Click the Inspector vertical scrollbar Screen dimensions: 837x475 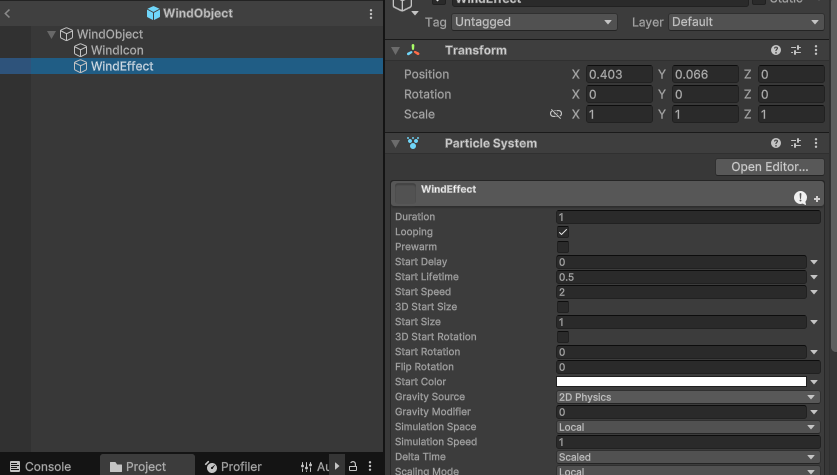click(x=833, y=176)
